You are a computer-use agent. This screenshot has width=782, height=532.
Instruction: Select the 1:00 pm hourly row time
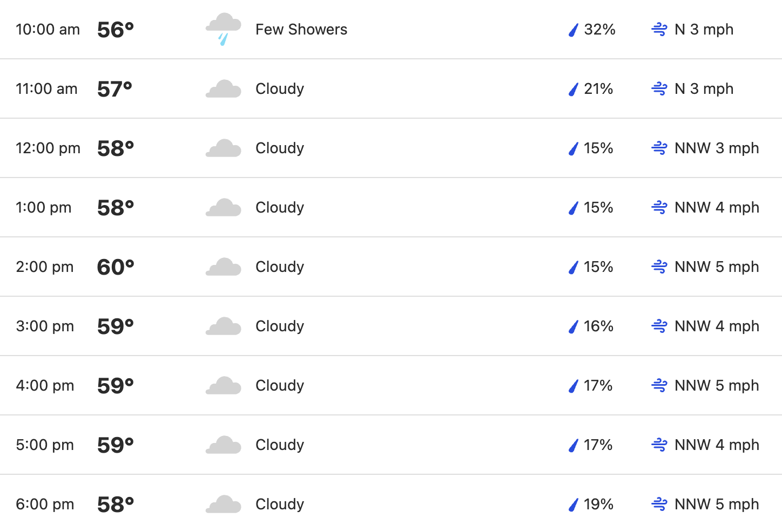[x=43, y=207]
